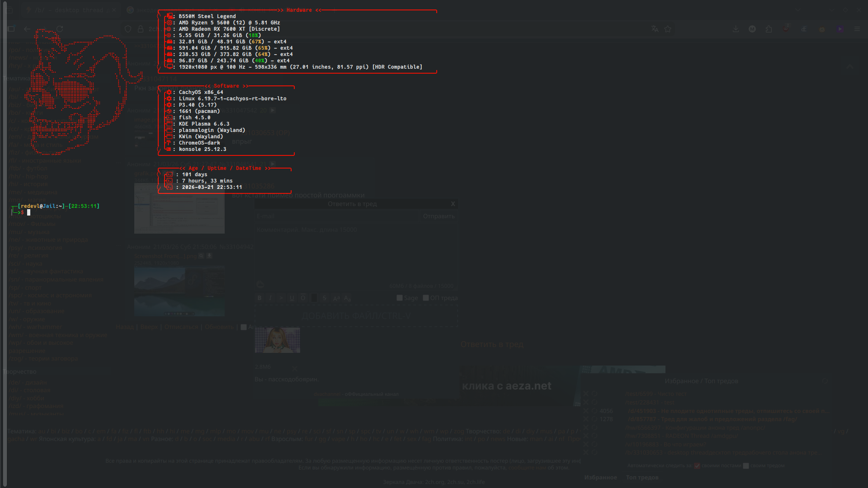
Task: Click the translate page icon
Action: point(655,29)
